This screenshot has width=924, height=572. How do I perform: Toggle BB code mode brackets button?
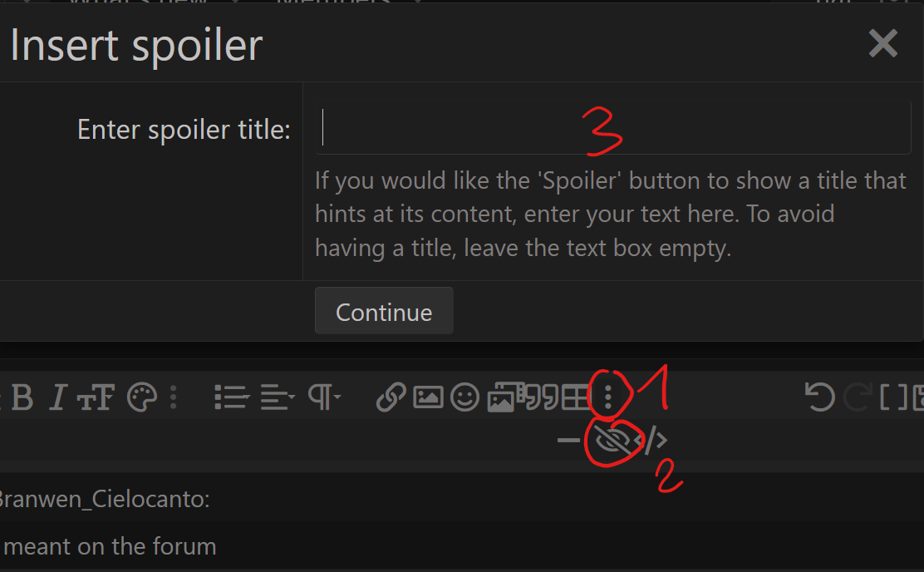point(893,397)
